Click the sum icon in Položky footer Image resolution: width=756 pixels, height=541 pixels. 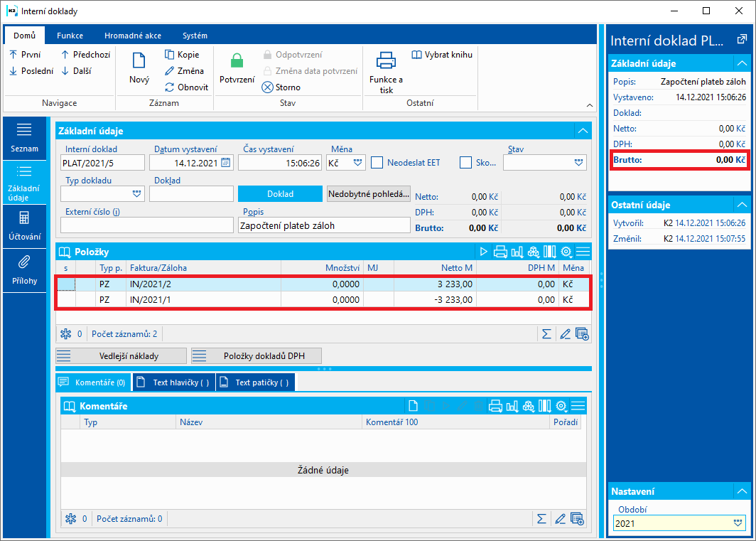(x=546, y=334)
